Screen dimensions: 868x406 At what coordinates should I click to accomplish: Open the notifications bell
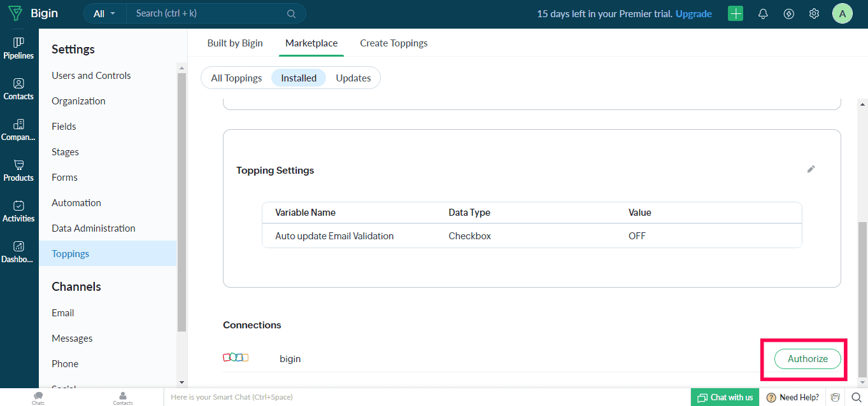pos(763,13)
